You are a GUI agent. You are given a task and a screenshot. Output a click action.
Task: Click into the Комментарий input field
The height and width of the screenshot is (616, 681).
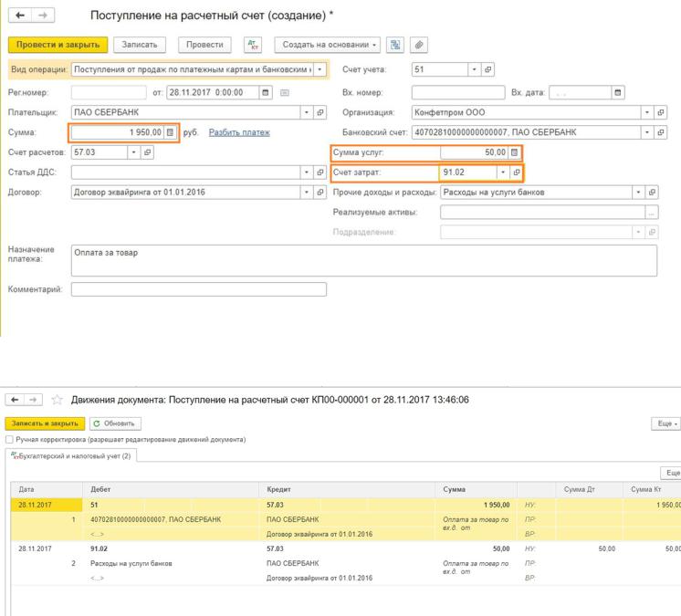198,289
